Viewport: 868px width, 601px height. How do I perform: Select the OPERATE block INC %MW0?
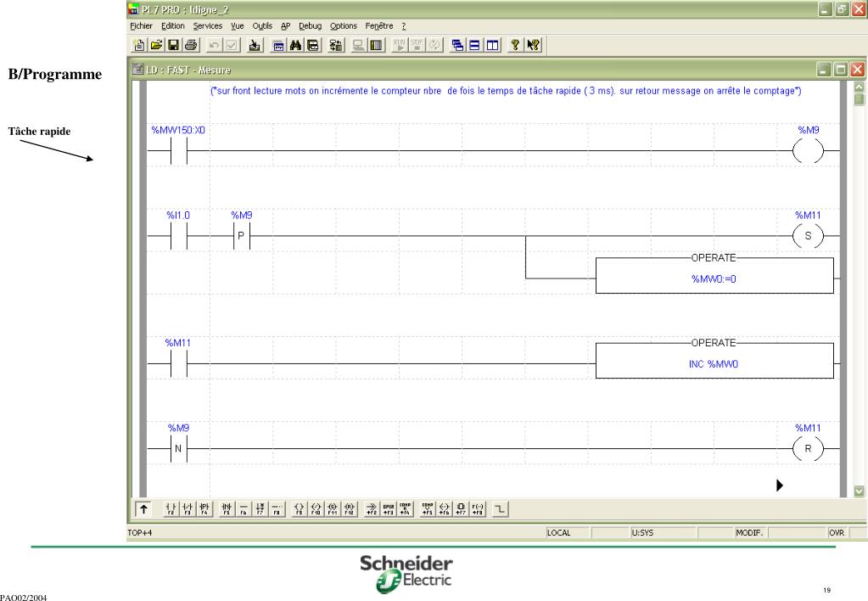(x=714, y=361)
